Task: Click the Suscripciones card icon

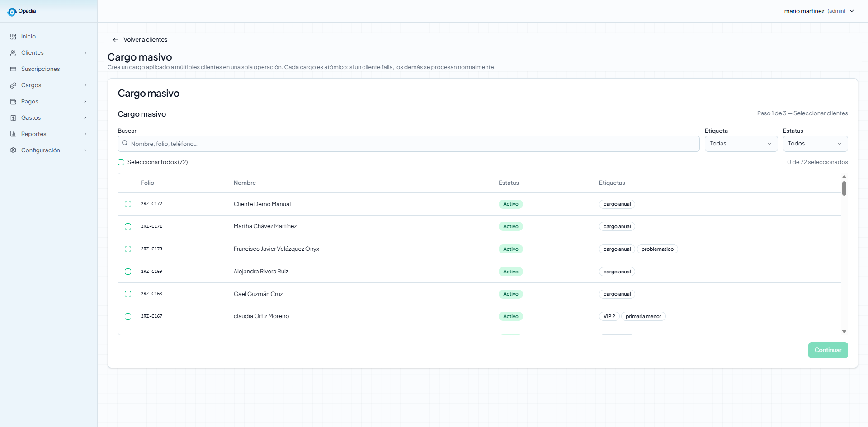Action: coord(13,69)
